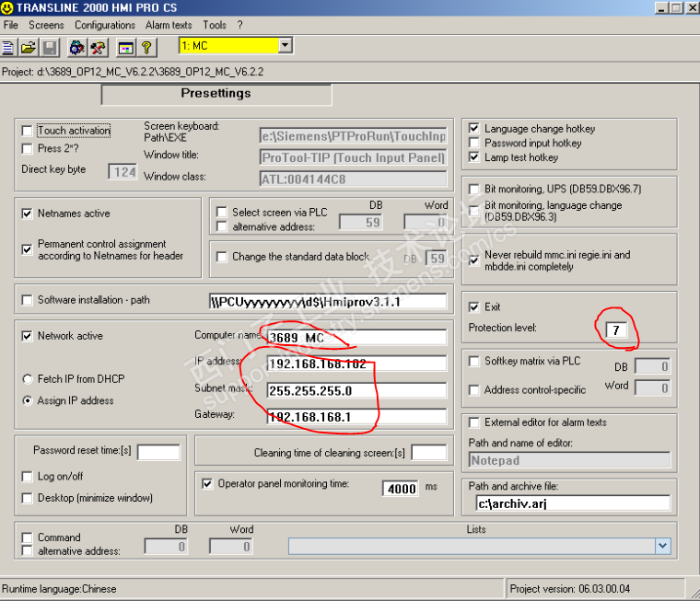Check Address control-specific
The image size is (700, 601).
point(474,390)
